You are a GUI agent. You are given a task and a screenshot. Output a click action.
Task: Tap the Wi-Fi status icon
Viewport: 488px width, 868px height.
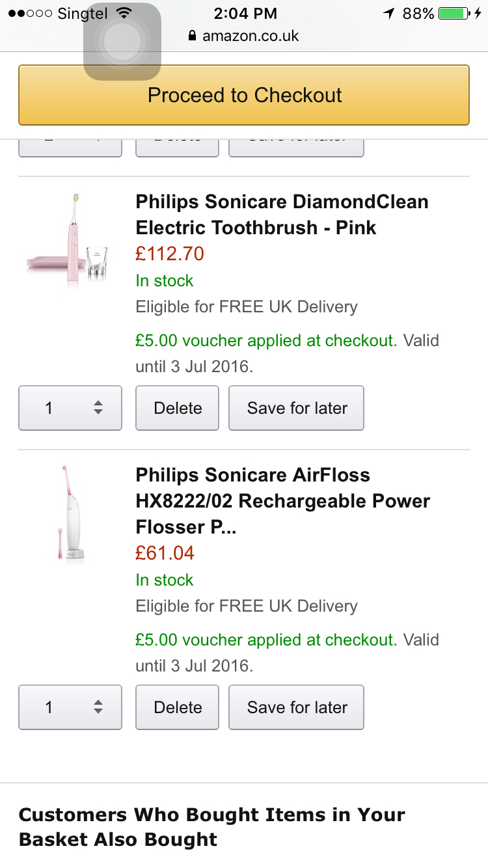[x=124, y=13]
